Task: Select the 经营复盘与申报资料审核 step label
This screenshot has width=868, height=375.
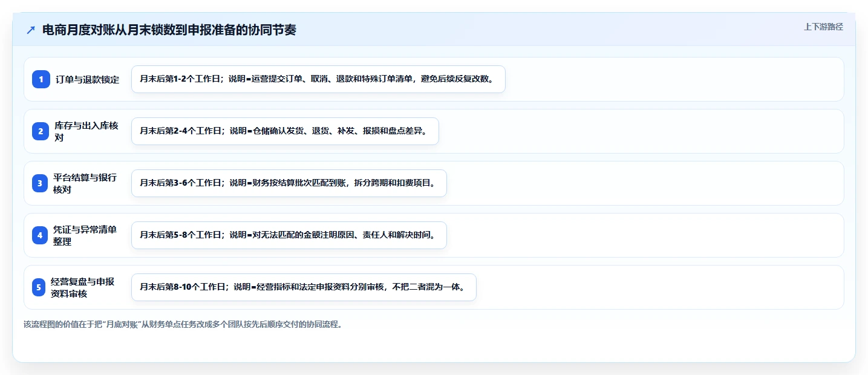Action: [83, 287]
